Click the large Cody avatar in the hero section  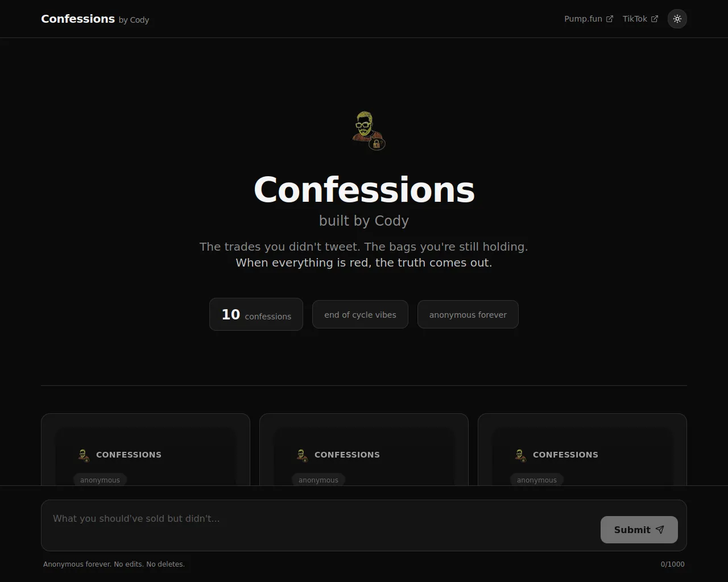368,131
